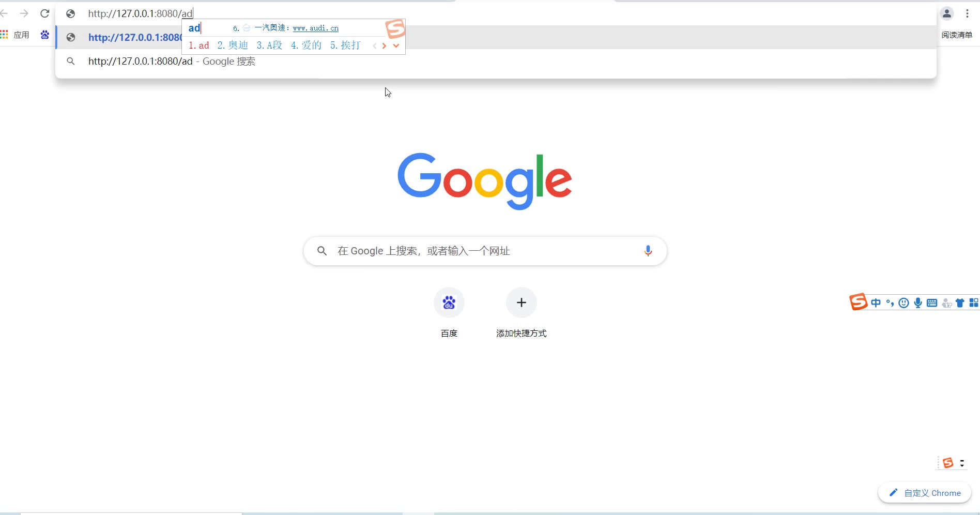The width and height of the screenshot is (980, 515).
Task: Click the address bar URL text
Action: coord(140,13)
